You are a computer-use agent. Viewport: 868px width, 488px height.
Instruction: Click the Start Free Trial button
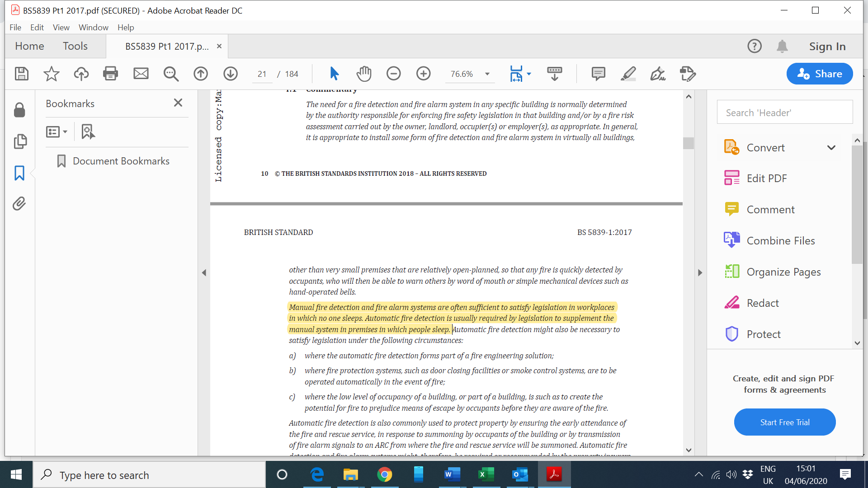coord(785,422)
